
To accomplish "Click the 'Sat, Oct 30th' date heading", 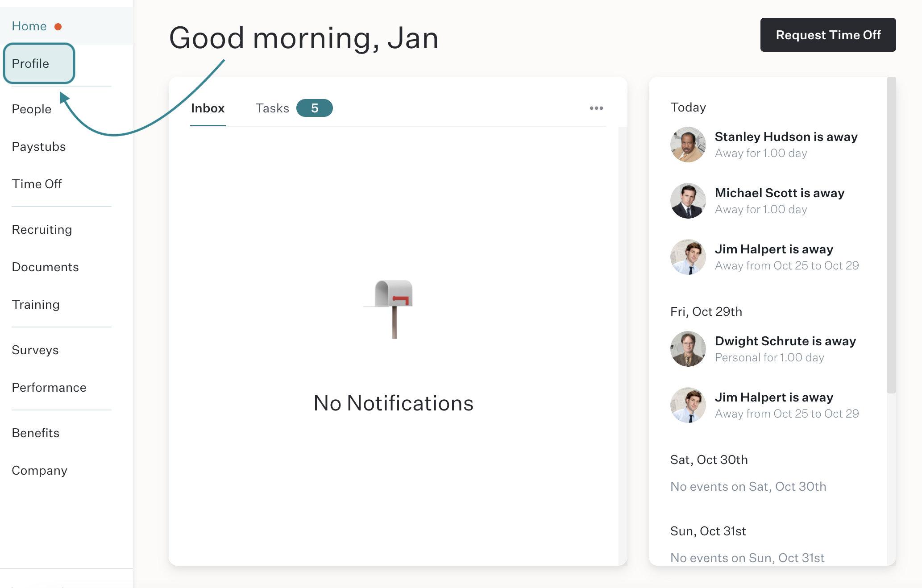I will pyautogui.click(x=709, y=460).
